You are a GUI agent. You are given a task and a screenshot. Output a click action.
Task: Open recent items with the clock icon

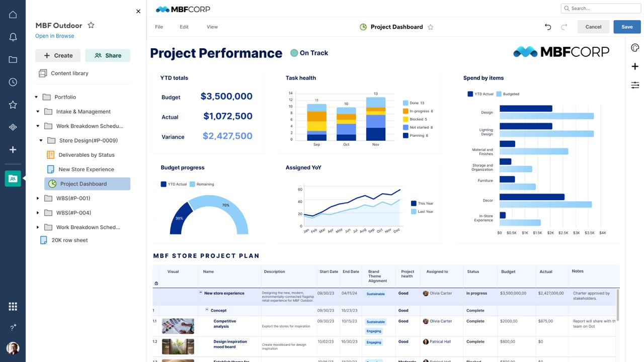click(x=13, y=81)
